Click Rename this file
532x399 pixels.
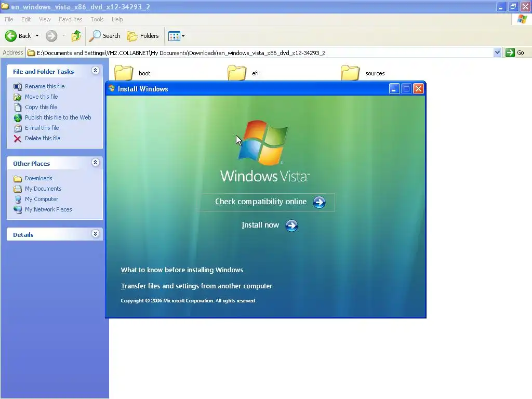pos(45,86)
